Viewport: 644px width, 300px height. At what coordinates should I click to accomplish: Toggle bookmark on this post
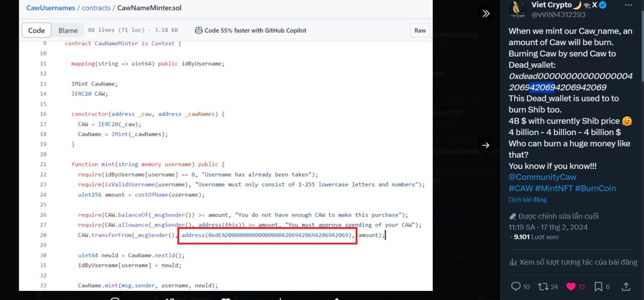tap(598, 286)
